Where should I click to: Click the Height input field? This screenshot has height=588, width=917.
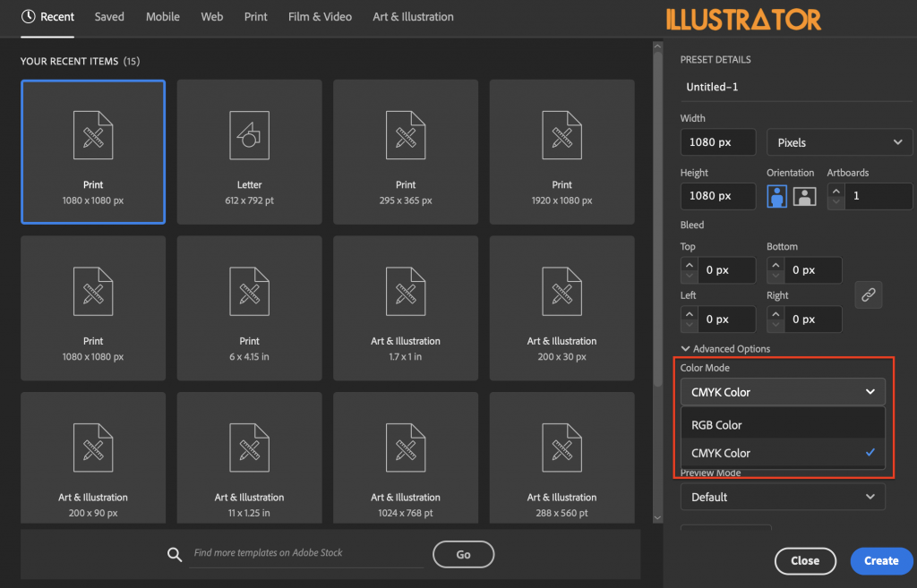coord(718,196)
